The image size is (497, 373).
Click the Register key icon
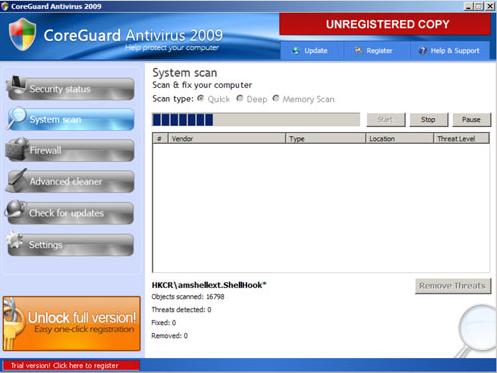358,51
